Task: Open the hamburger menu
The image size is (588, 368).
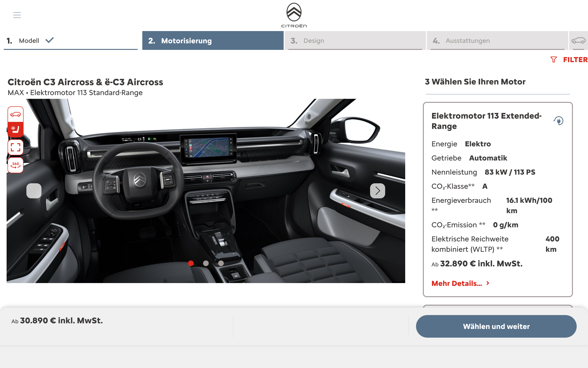Action: click(x=17, y=15)
